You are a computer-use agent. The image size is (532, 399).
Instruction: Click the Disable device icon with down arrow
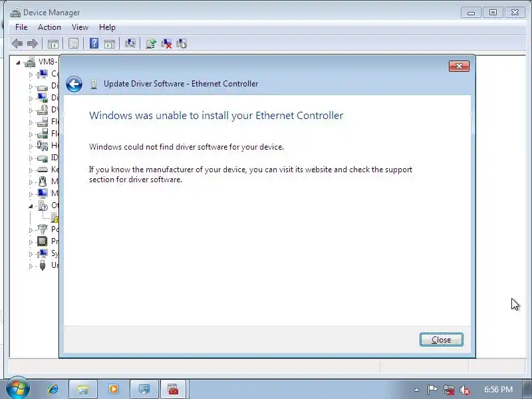(182, 43)
